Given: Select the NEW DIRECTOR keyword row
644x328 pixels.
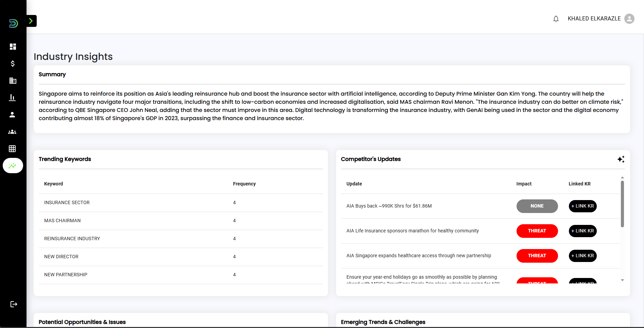Looking at the screenshot, I should (181, 257).
